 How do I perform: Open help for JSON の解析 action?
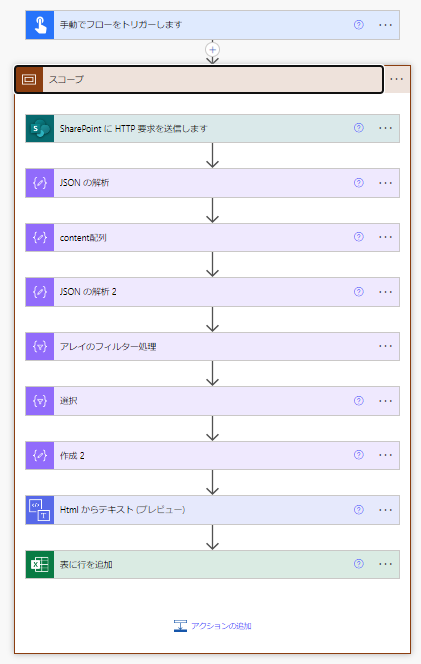pos(359,183)
